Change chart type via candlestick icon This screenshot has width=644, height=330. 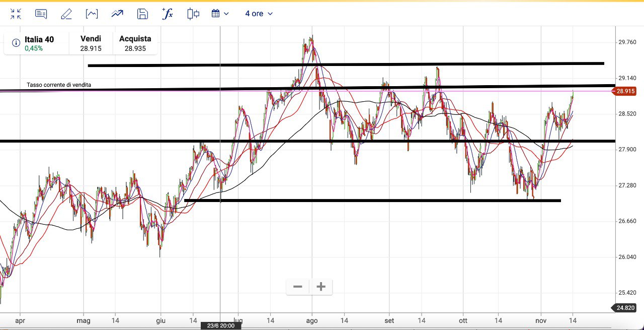193,14
